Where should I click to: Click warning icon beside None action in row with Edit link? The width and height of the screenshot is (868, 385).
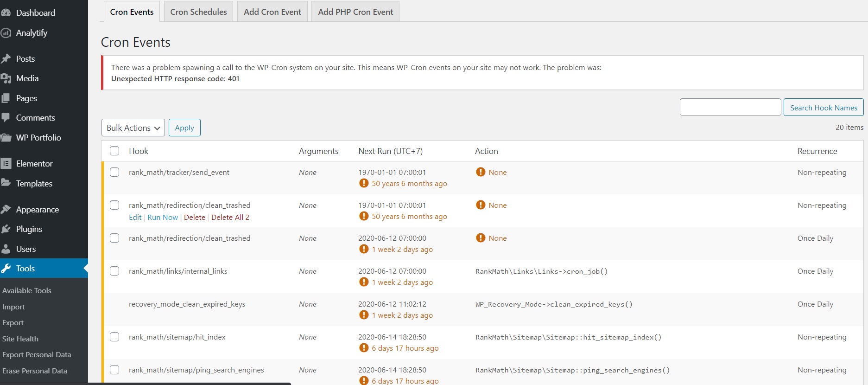point(481,205)
